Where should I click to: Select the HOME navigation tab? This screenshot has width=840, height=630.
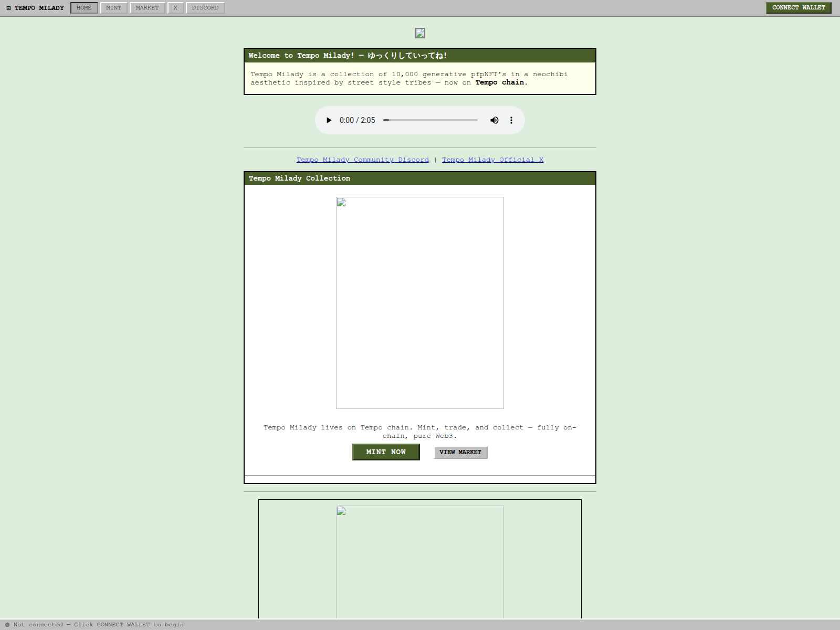tap(83, 7)
